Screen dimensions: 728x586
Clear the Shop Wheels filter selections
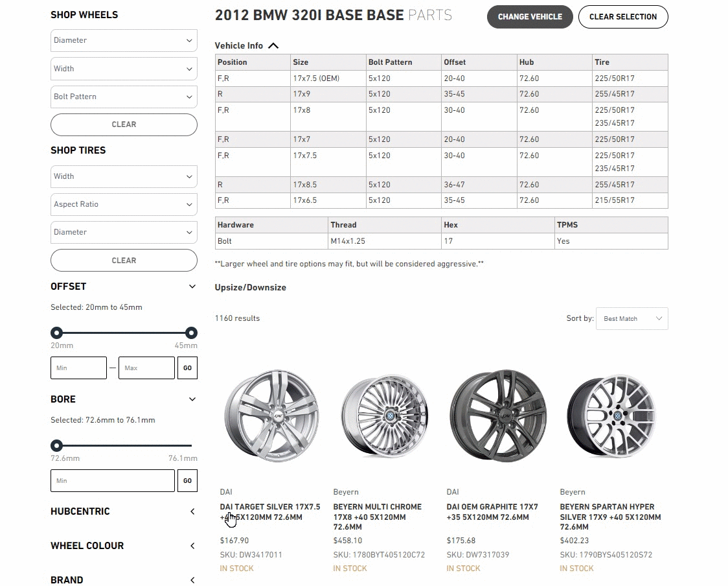click(124, 124)
